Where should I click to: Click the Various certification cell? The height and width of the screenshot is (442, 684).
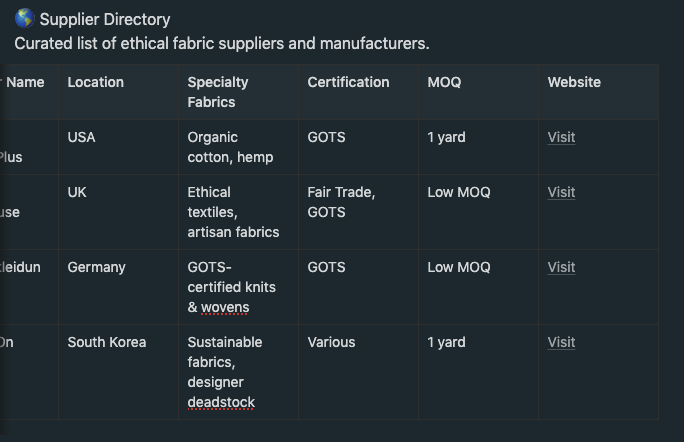[x=331, y=342]
